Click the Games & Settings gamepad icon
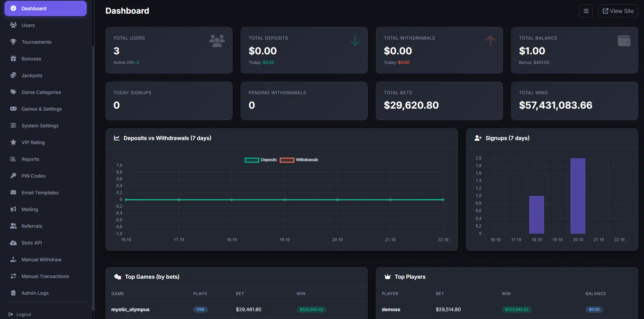The height and width of the screenshot is (319, 644). tap(13, 109)
